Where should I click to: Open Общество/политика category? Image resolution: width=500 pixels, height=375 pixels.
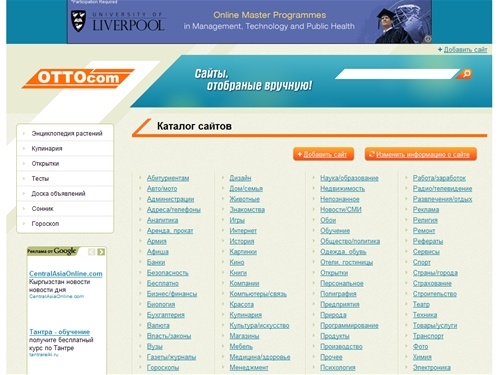350,241
